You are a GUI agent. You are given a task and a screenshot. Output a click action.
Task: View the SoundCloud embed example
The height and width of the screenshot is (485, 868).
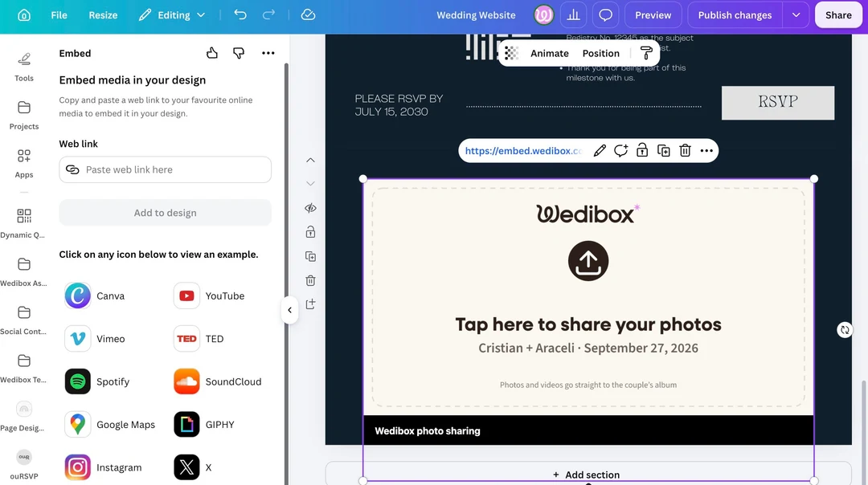pyautogui.click(x=218, y=381)
